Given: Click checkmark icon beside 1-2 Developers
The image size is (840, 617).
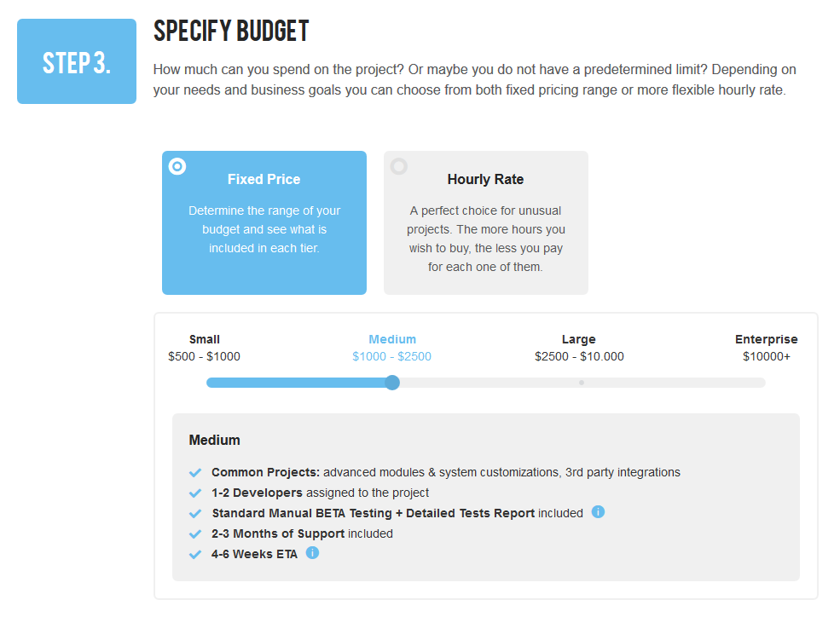Looking at the screenshot, I should [x=195, y=493].
